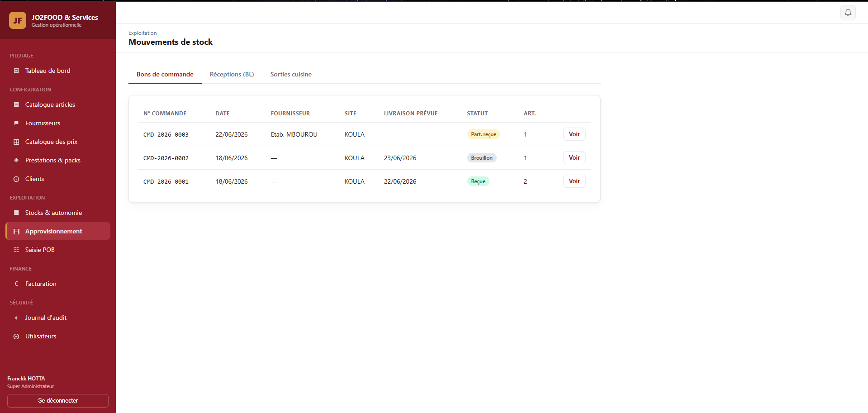Click the Facturation euro icon
The width and height of the screenshot is (868, 413).
[x=16, y=284]
